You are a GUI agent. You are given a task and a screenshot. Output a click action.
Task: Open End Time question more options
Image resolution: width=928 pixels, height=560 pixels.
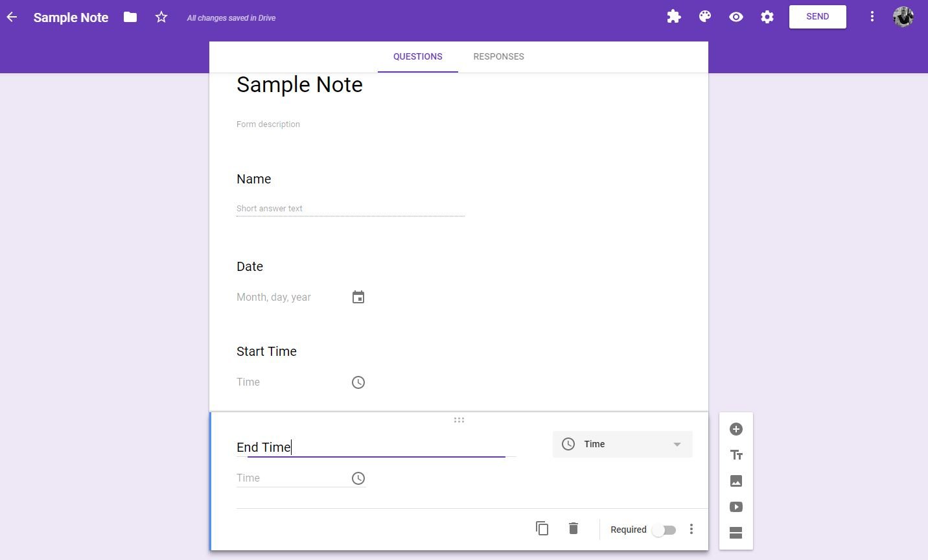click(691, 530)
